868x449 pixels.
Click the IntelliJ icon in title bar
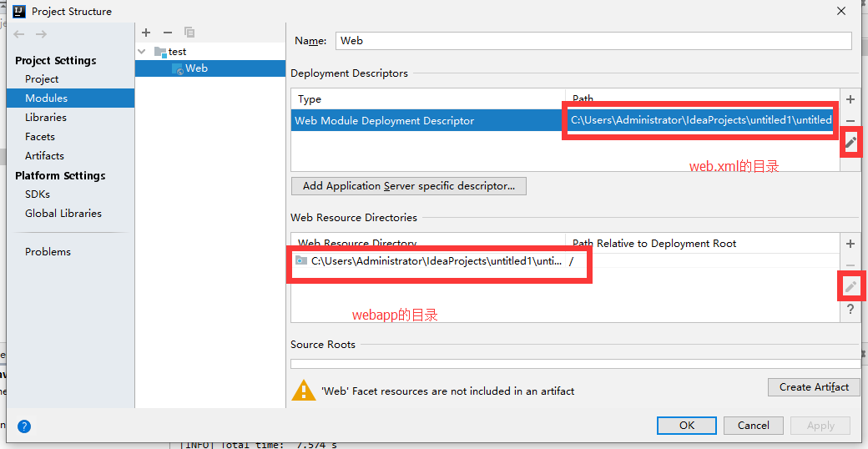[18, 11]
